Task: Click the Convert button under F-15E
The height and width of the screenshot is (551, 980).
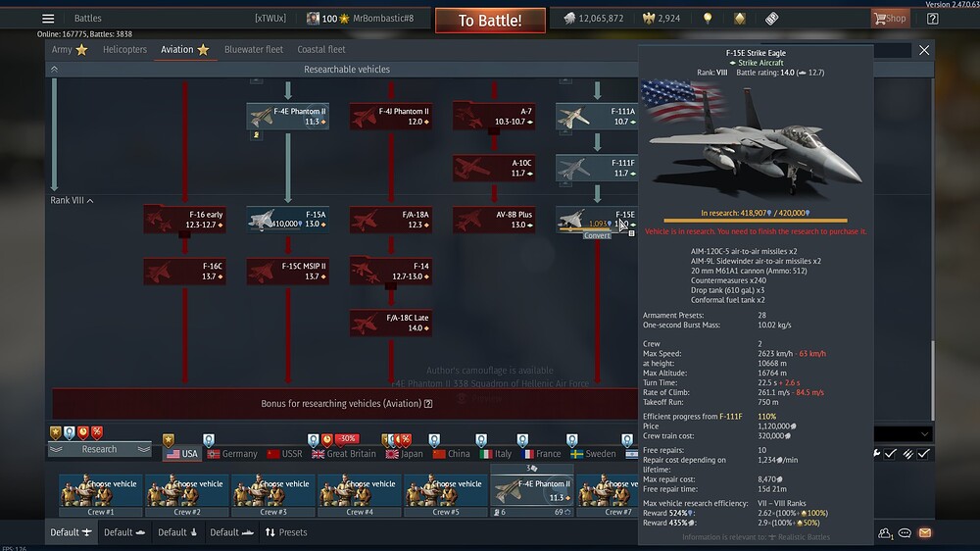Action: coord(597,235)
